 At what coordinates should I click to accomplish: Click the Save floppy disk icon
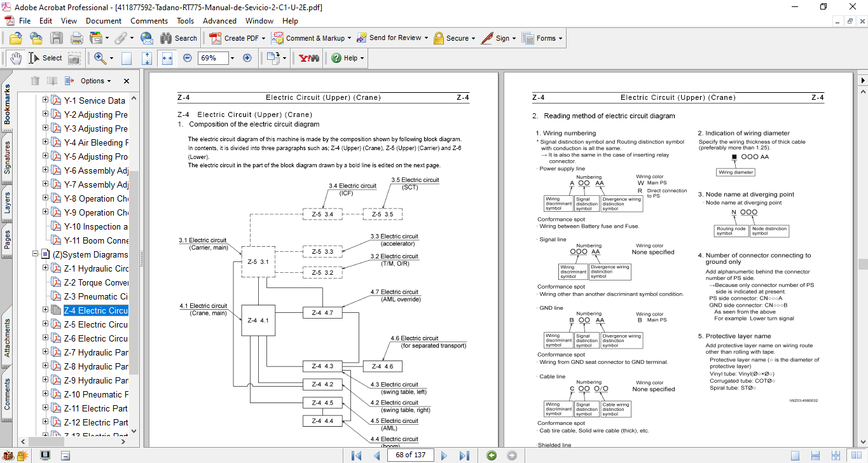57,38
